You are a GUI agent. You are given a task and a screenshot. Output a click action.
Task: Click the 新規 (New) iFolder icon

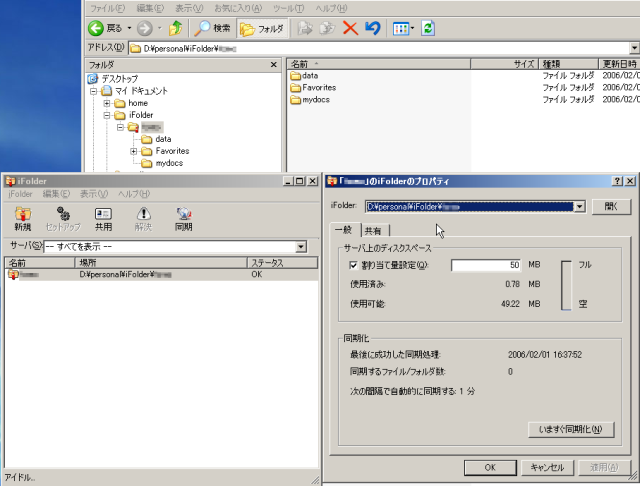click(x=22, y=219)
